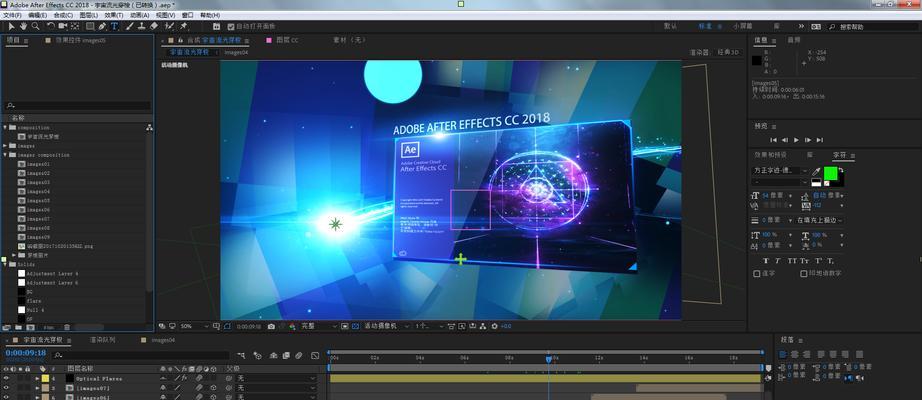Tick the first checkbox under text styles
The height and width of the screenshot is (400, 922).
(x=757, y=274)
